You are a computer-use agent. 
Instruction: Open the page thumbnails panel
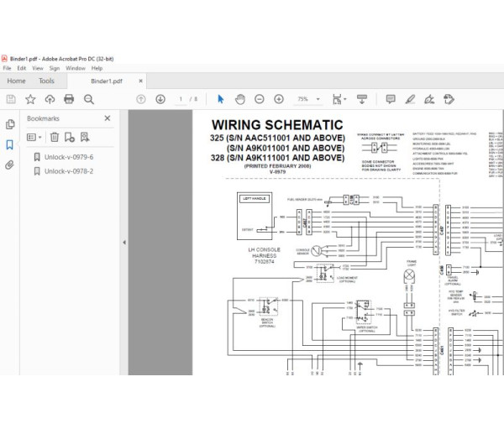pyautogui.click(x=10, y=125)
